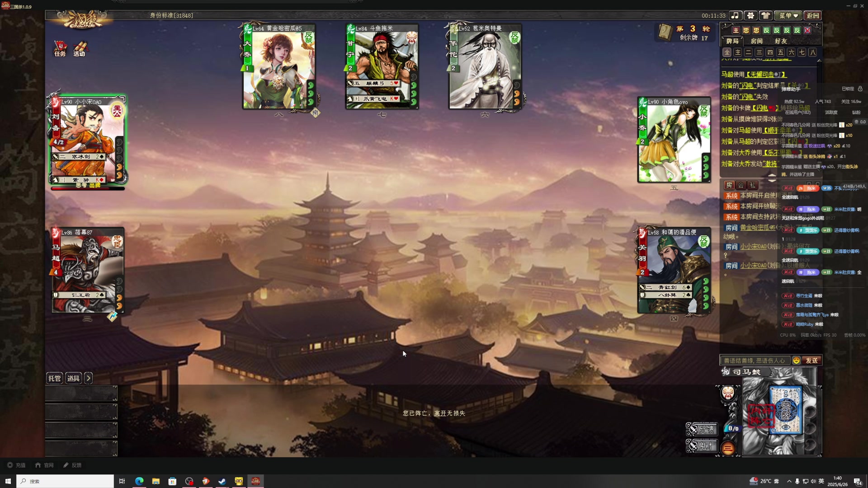Screen dimensions: 868x488
Task: Select the 主 seat log filter
Action: click(738, 52)
